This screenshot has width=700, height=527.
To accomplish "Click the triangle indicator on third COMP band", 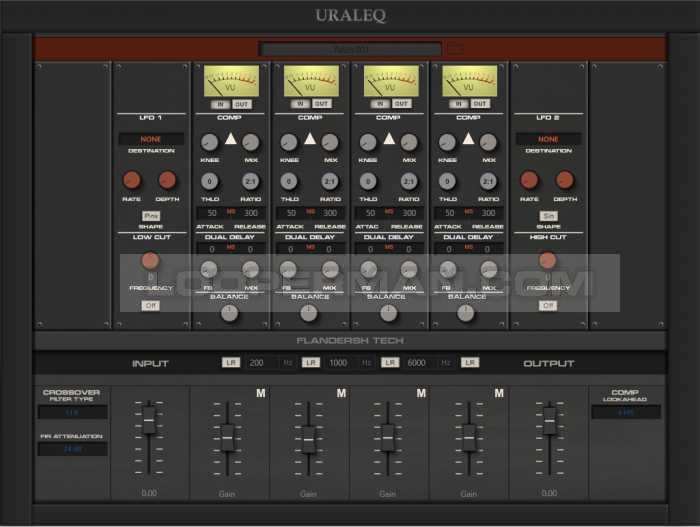I will 389,138.
